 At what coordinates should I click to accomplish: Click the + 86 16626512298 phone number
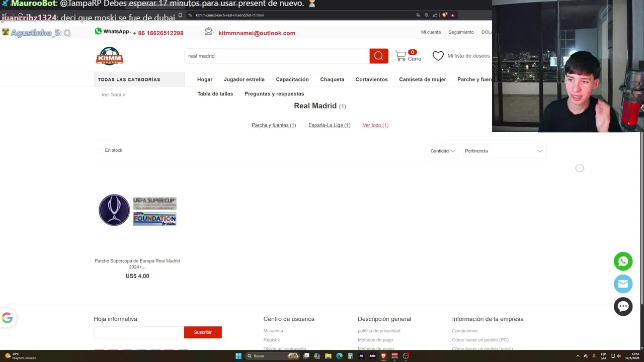coord(158,33)
